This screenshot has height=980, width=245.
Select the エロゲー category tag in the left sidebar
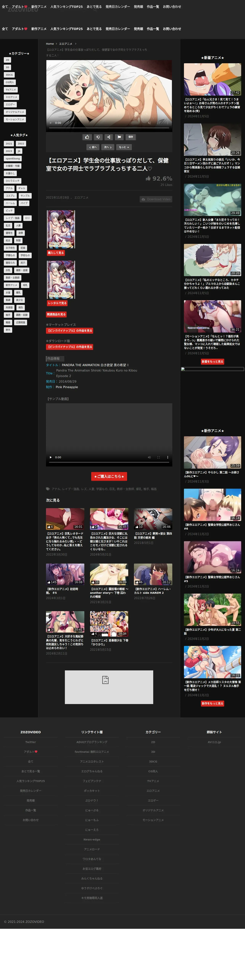coord(11,105)
